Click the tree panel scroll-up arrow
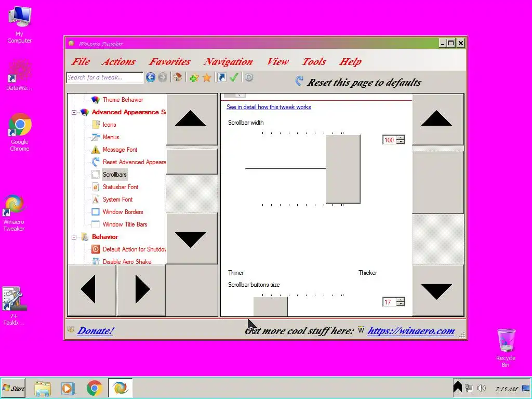Viewport: 532px width, 399px height. tap(192, 119)
